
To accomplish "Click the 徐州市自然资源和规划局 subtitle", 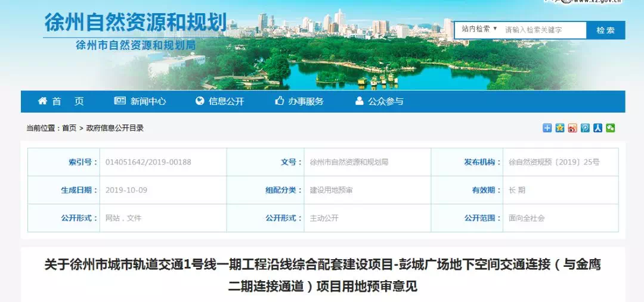I will 135,45.
